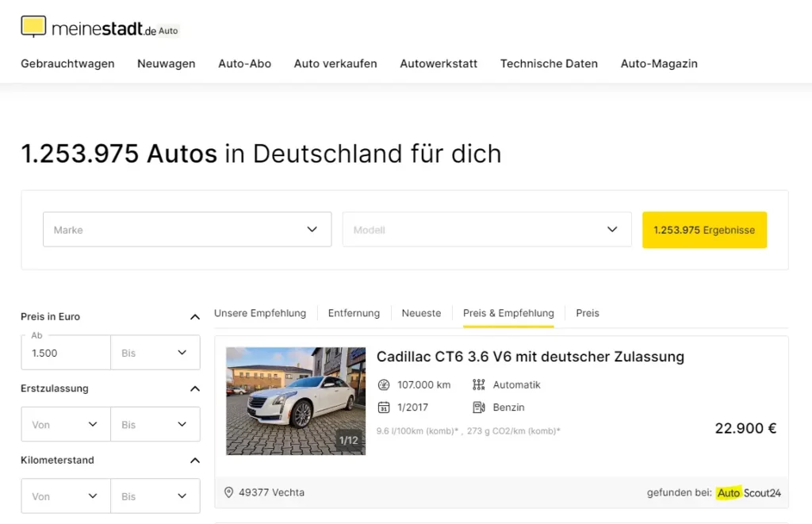Click the 22.900 € price text
This screenshot has height=524, width=812.
[x=745, y=428]
